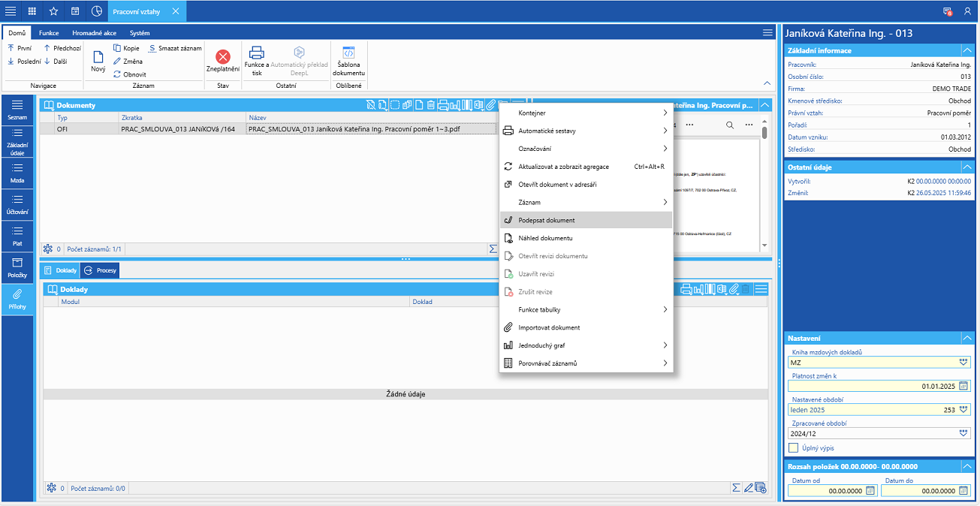Click Šablona dokumentu icon

click(348, 53)
